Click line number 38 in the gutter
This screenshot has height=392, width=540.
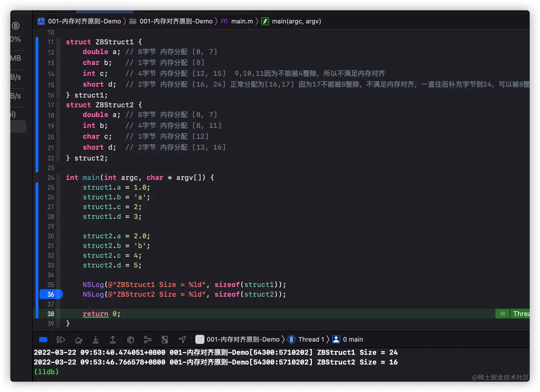(x=51, y=314)
